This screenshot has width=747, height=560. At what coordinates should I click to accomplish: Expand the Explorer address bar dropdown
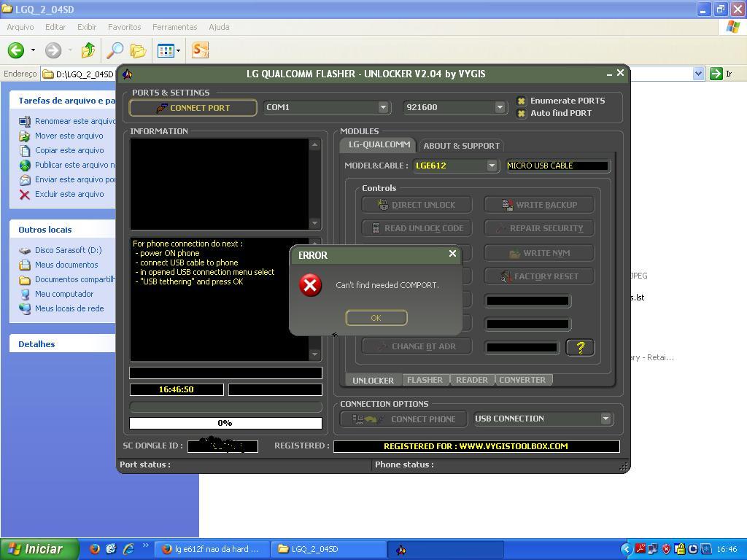click(698, 74)
